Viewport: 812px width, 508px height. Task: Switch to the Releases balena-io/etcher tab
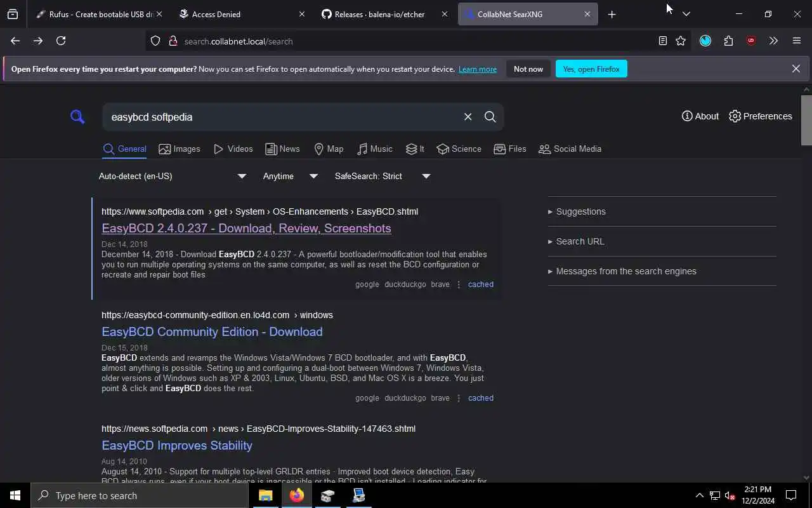(x=384, y=14)
